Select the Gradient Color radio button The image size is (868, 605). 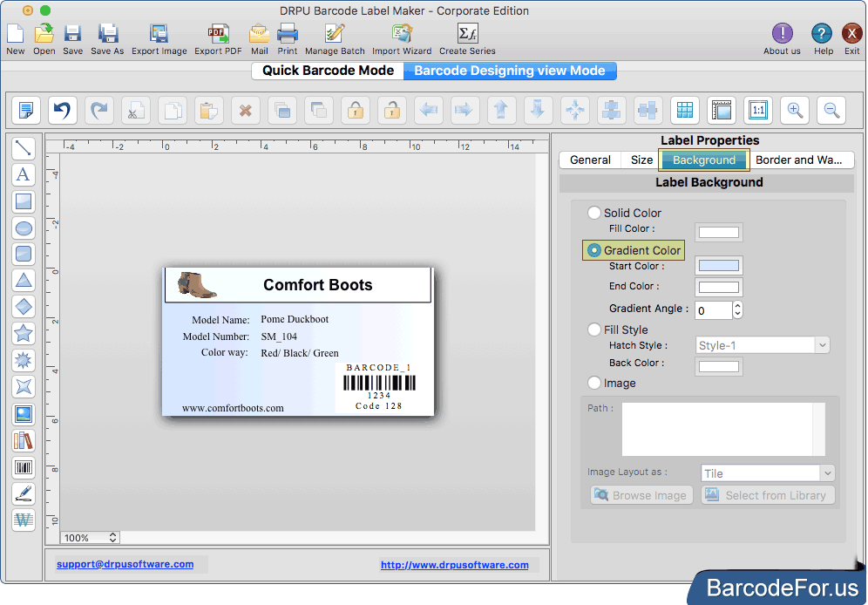point(593,250)
